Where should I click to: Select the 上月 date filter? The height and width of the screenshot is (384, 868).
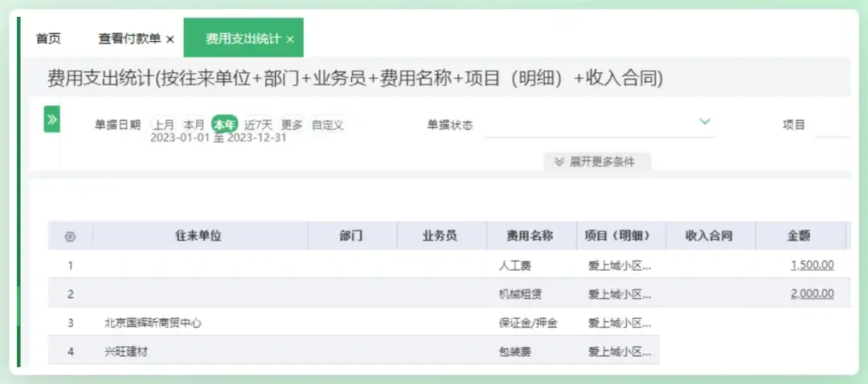pyautogui.click(x=164, y=125)
